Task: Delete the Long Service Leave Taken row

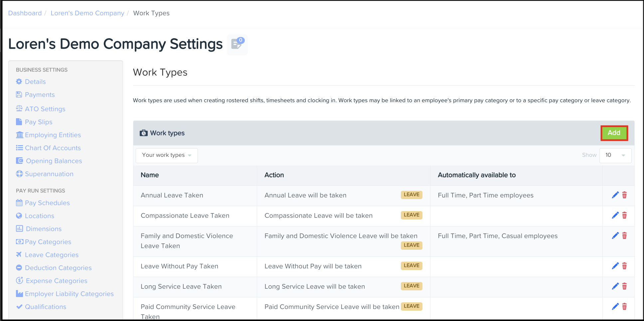Action: [624, 286]
